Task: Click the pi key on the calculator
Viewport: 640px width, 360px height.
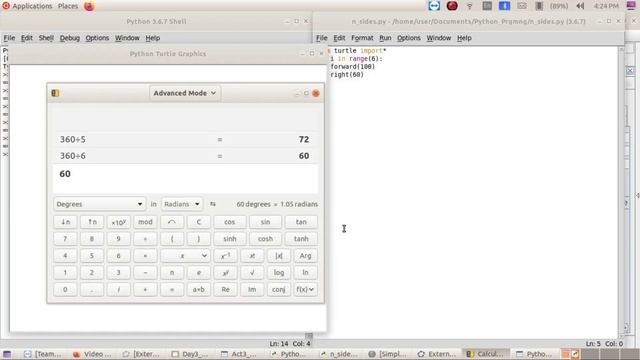Action: click(172, 273)
